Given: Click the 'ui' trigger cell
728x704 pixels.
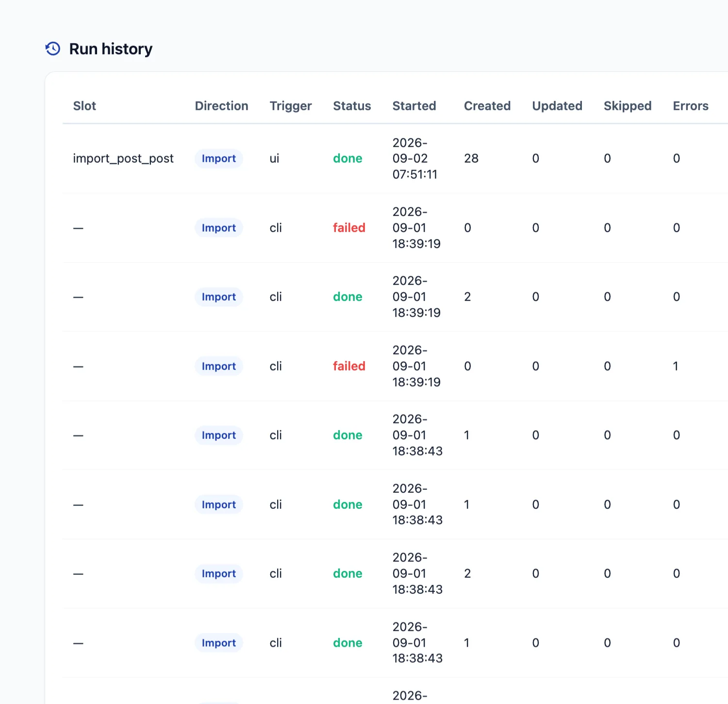Looking at the screenshot, I should coord(274,159).
